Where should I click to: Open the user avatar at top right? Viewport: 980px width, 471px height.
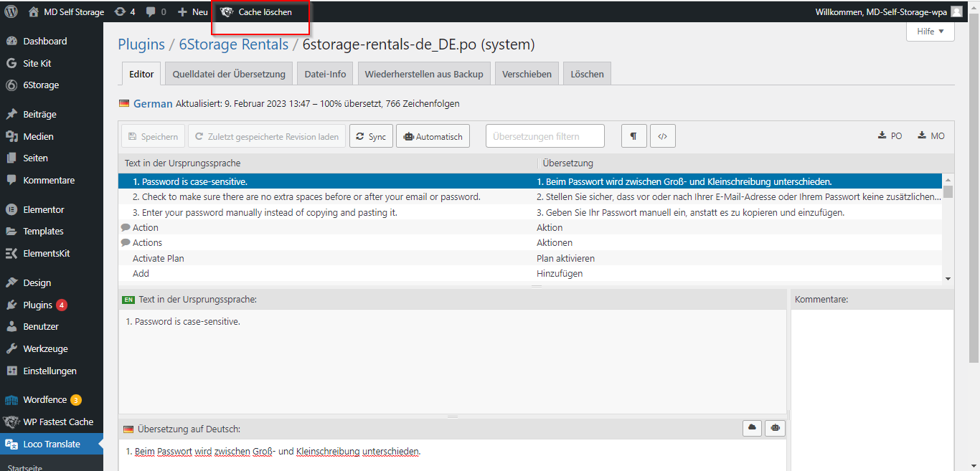[956, 11]
